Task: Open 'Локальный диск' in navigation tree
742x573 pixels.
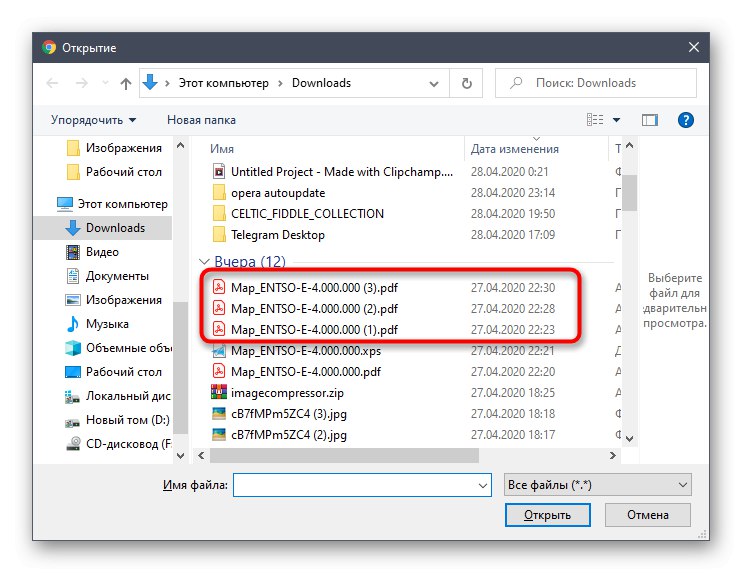Action: pos(118,396)
